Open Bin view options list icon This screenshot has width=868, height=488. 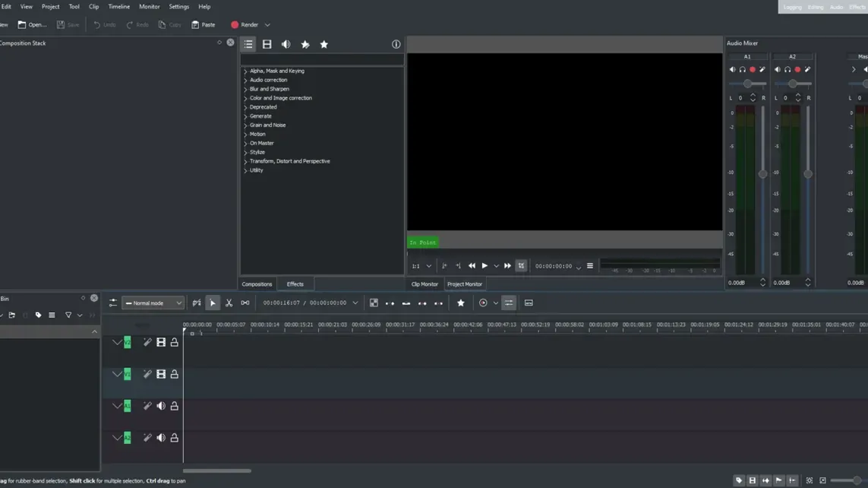coord(52,315)
